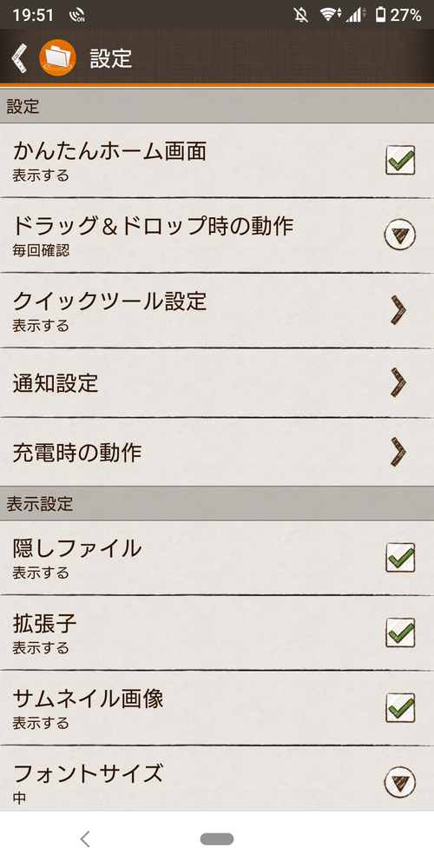Tap the Android back navigation button
This screenshot has width=434, height=868.
[x=84, y=838]
